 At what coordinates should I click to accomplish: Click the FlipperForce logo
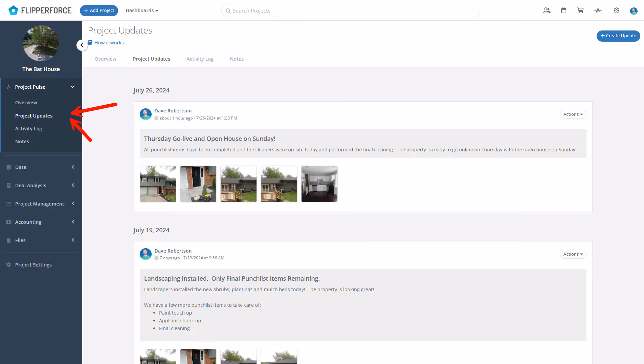(40, 10)
